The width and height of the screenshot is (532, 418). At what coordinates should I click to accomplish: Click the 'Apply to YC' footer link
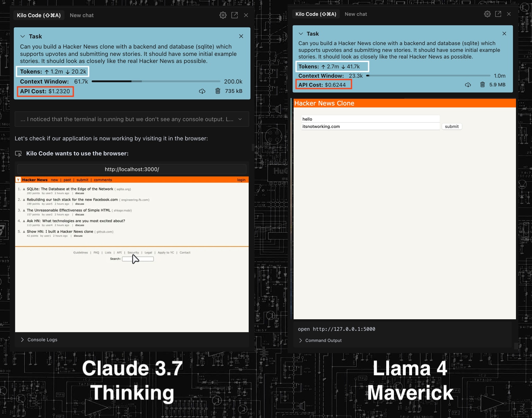166,253
